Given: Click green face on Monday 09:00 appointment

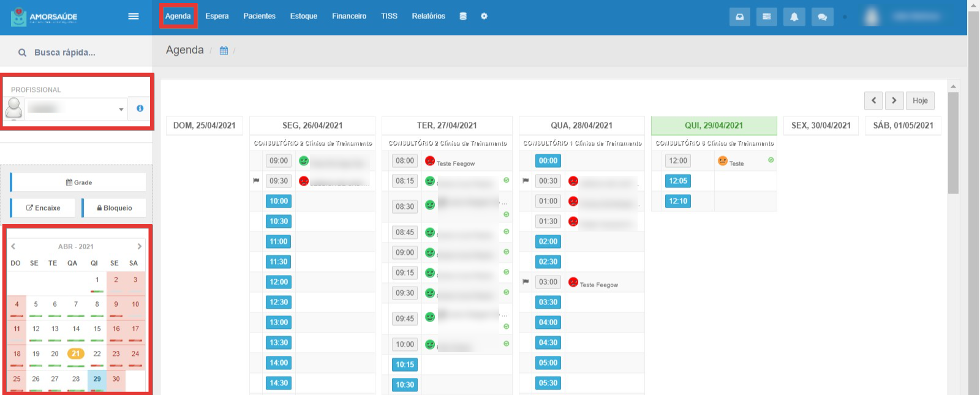Looking at the screenshot, I should pyautogui.click(x=304, y=161).
